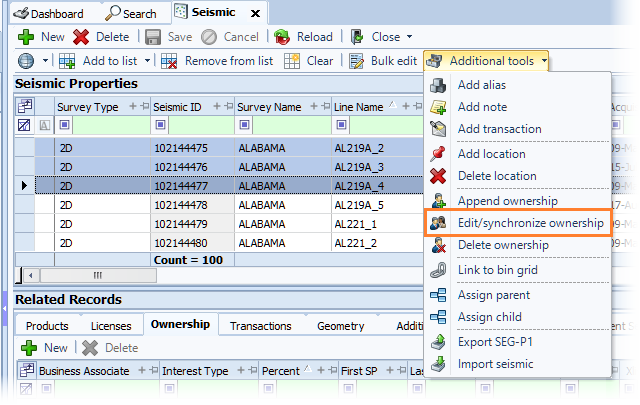
Task: Click the Add note icon in menu
Action: (438, 107)
